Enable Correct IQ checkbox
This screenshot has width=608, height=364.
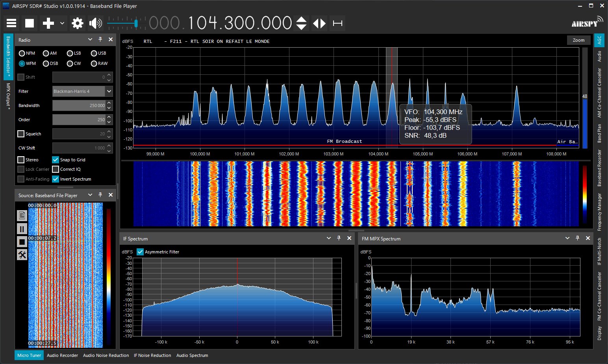coord(56,169)
